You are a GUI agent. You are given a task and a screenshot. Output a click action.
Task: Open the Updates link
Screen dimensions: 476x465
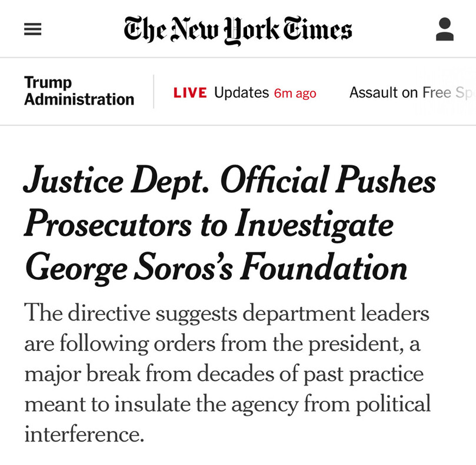[x=241, y=93]
